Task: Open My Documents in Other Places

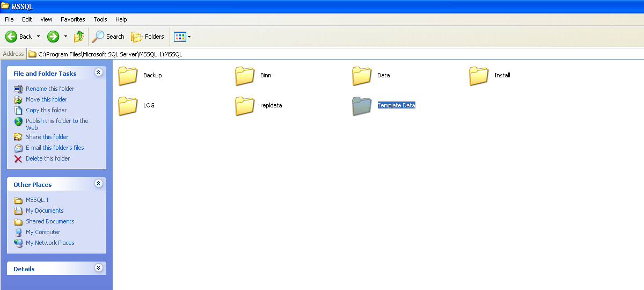Action: (x=45, y=211)
